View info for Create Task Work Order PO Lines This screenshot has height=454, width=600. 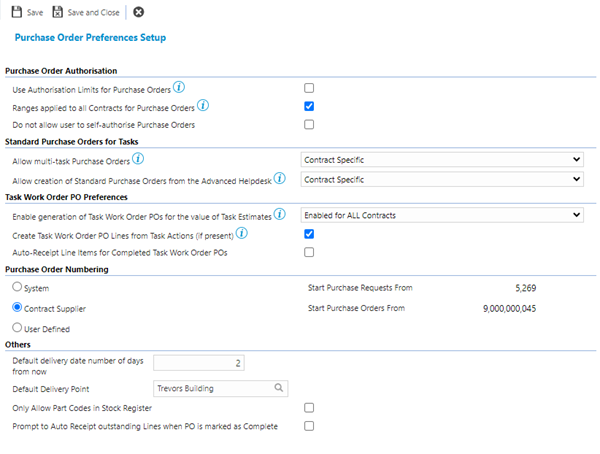point(240,233)
